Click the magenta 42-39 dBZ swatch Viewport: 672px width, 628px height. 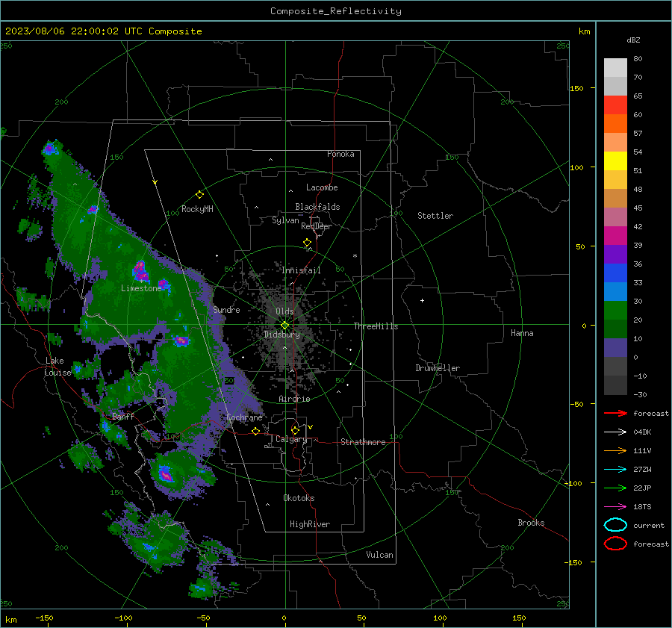(x=615, y=236)
